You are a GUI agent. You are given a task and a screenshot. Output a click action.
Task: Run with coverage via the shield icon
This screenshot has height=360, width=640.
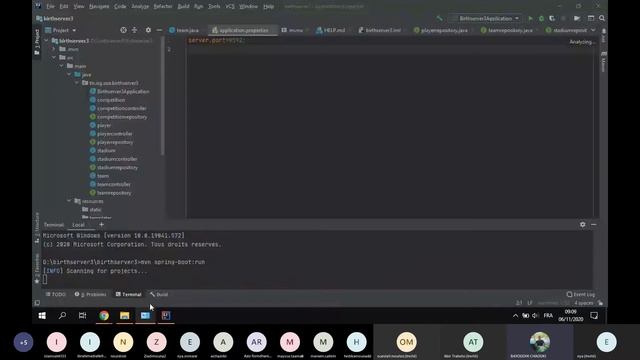[x=552, y=18]
